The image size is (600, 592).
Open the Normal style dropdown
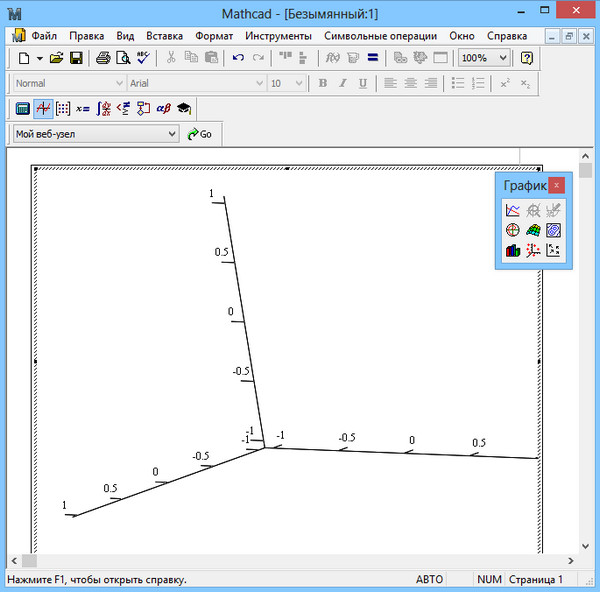coord(119,83)
